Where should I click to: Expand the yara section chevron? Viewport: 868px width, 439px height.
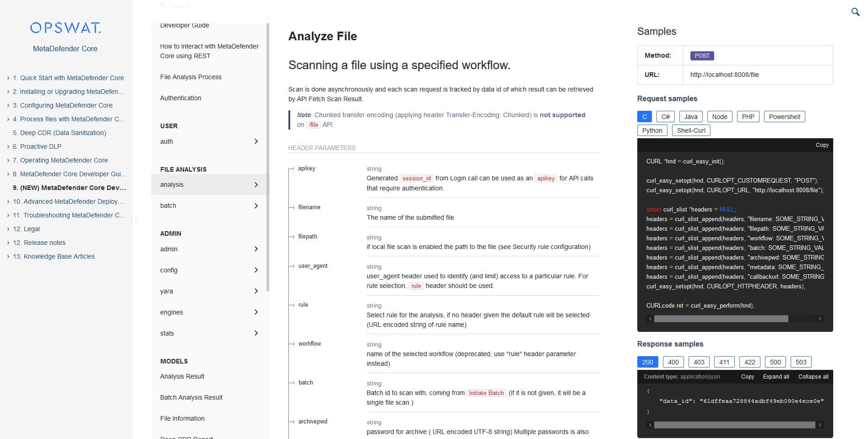(256, 291)
